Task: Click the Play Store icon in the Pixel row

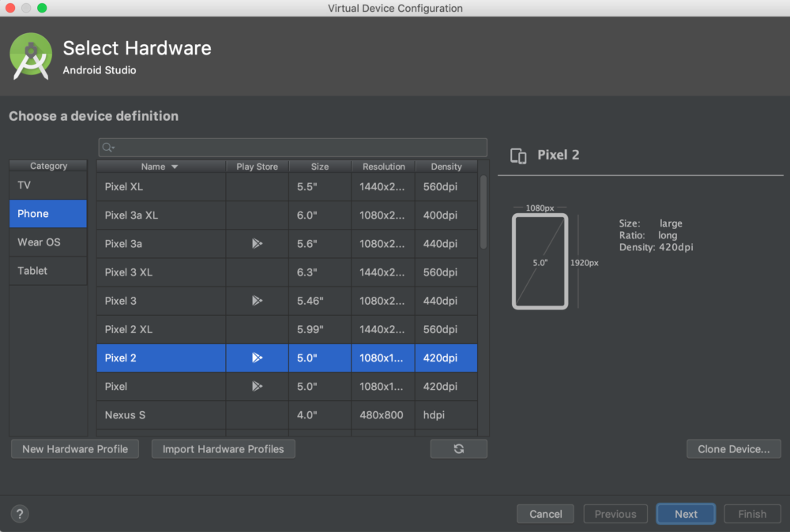Action: (x=257, y=387)
